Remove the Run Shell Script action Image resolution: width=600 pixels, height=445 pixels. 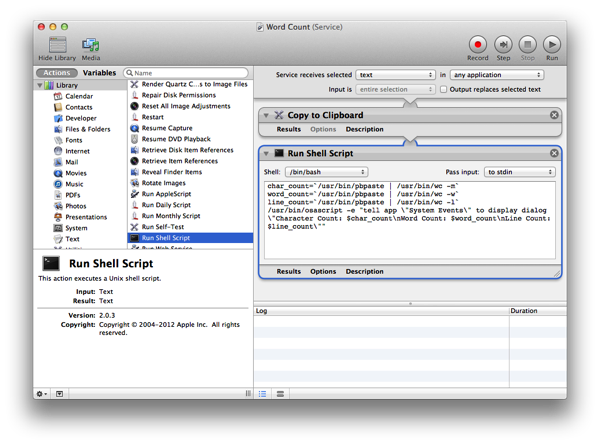coord(554,153)
